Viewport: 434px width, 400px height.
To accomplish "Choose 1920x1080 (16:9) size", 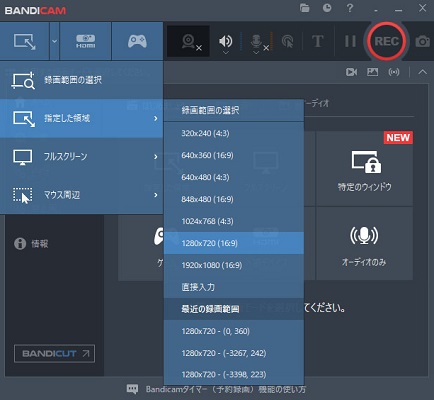I will pyautogui.click(x=234, y=265).
